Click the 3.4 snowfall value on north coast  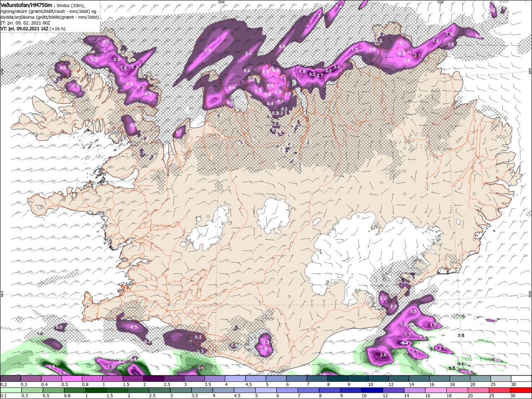coord(337,67)
